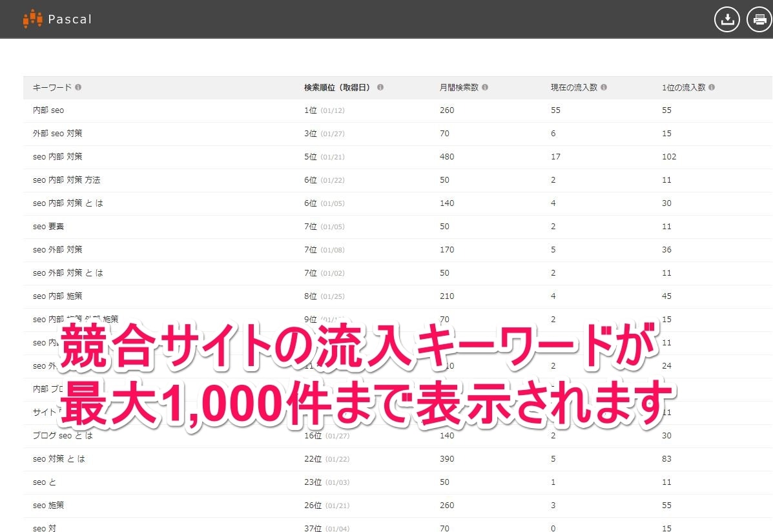
Task: Click rank cell 8位 (01/25)
Action: click(x=324, y=296)
